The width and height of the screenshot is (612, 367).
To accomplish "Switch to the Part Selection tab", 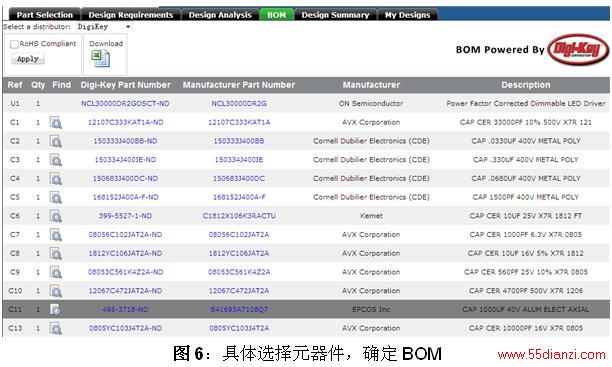I will click(x=44, y=15).
